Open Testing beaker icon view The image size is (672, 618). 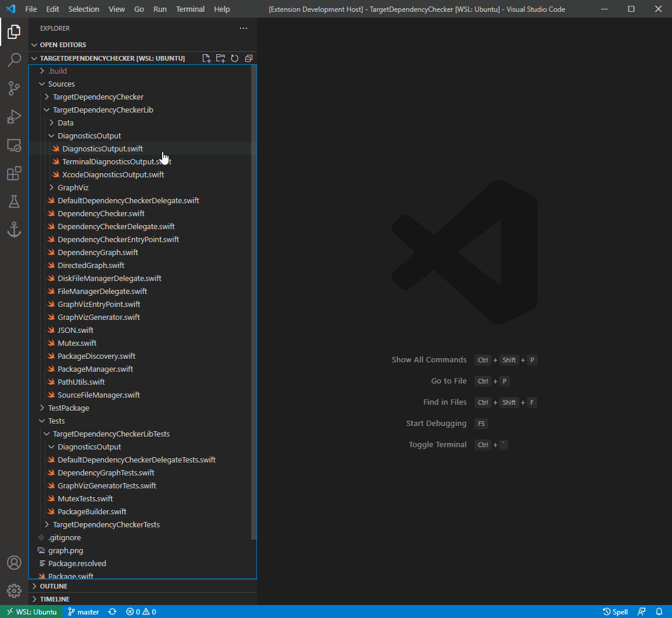(14, 201)
